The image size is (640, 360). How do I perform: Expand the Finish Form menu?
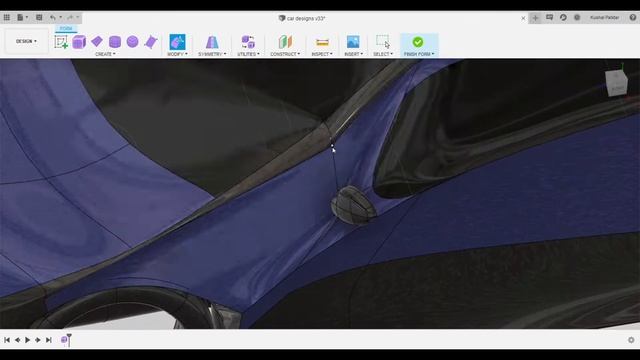coord(419,54)
